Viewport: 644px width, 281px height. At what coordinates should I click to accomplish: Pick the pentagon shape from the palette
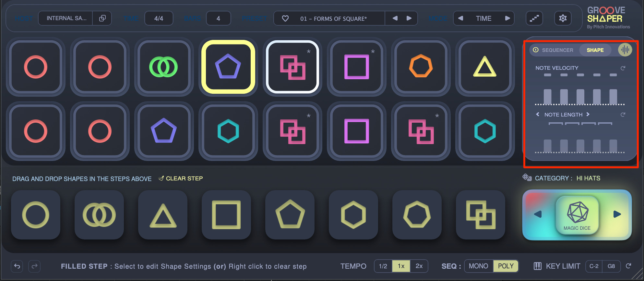290,215
